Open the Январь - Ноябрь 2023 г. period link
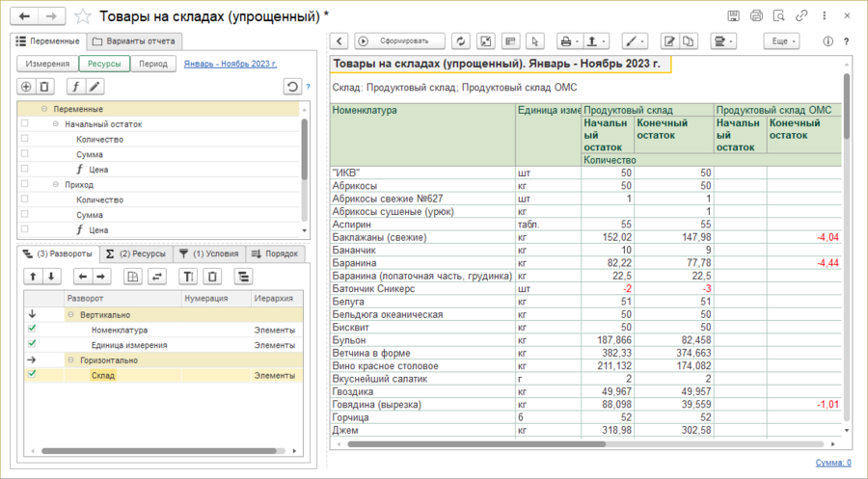 click(x=232, y=64)
